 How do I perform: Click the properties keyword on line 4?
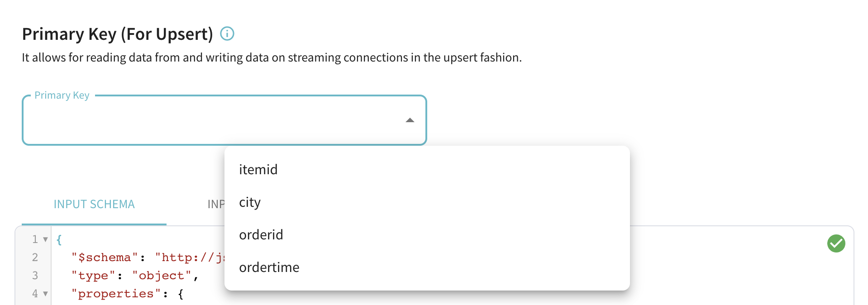tap(115, 293)
